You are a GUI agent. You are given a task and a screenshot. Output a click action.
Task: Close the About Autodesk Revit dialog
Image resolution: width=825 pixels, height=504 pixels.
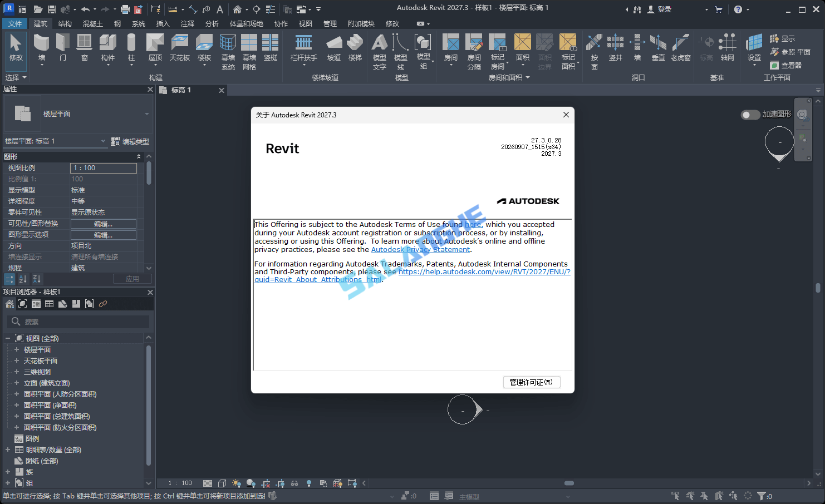click(x=566, y=115)
